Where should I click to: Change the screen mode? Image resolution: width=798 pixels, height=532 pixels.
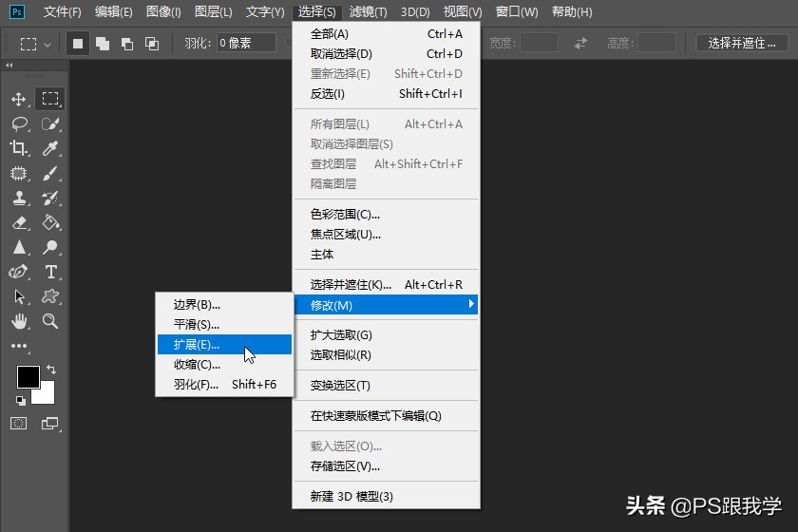pos(49,423)
